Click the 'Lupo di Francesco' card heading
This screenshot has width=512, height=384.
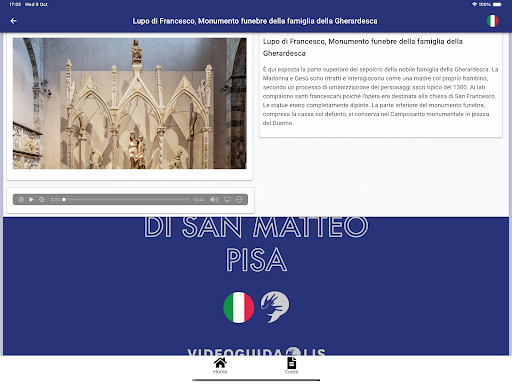coord(363,47)
